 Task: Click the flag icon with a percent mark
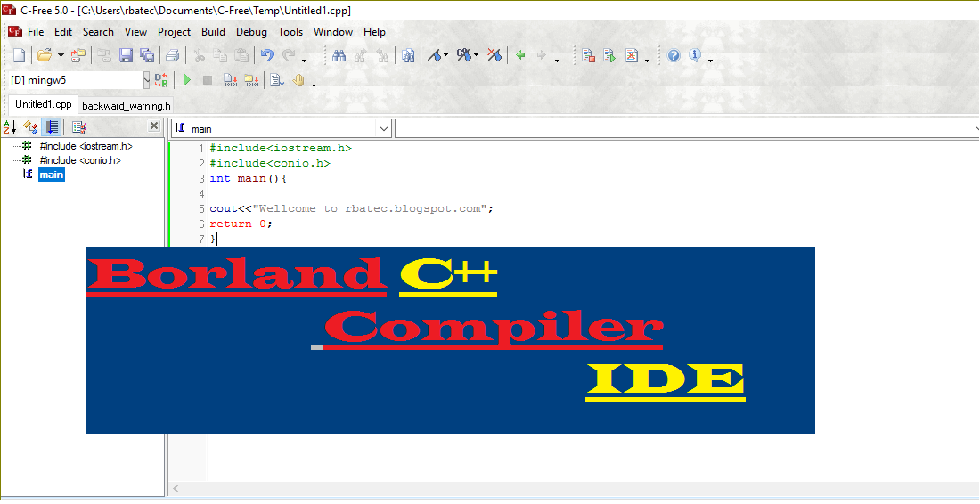(x=464, y=55)
